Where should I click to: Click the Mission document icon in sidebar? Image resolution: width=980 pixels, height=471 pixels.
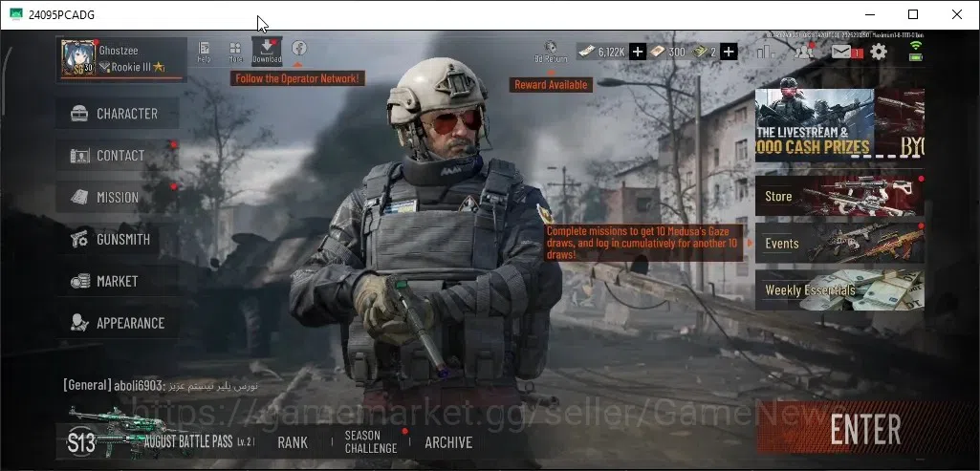[x=79, y=198]
